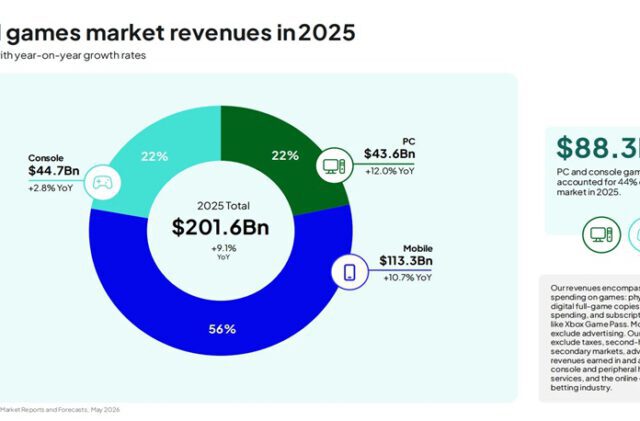Image resolution: width=640 pixels, height=421 pixels.
Task: Click the console gamepad icon
Action: click(x=103, y=183)
